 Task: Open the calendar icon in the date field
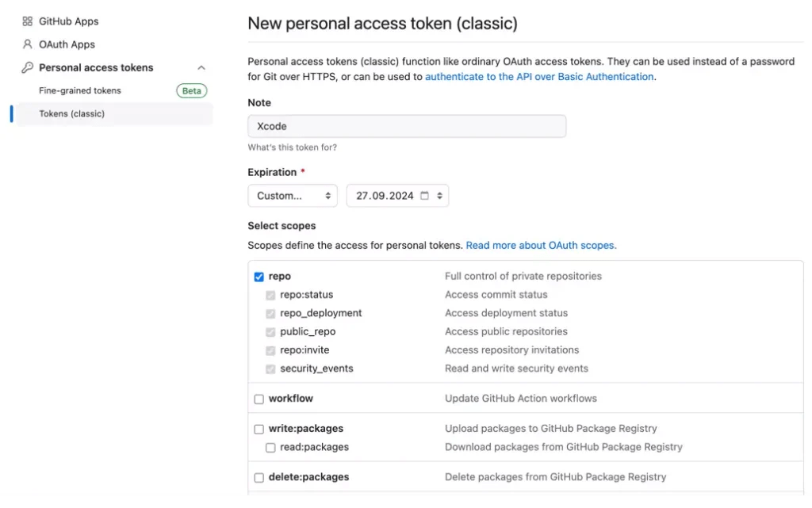(426, 196)
